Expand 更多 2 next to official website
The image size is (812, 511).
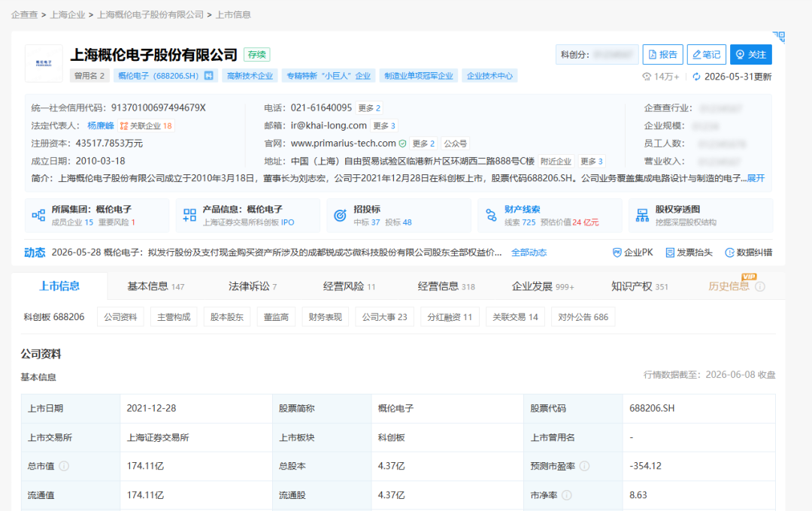point(423,144)
